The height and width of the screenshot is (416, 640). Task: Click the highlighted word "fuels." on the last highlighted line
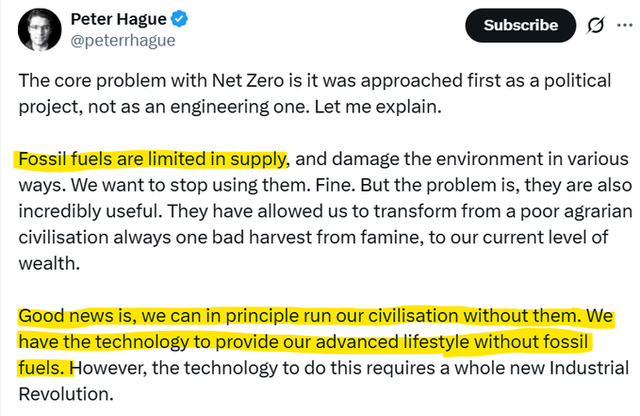point(42,367)
